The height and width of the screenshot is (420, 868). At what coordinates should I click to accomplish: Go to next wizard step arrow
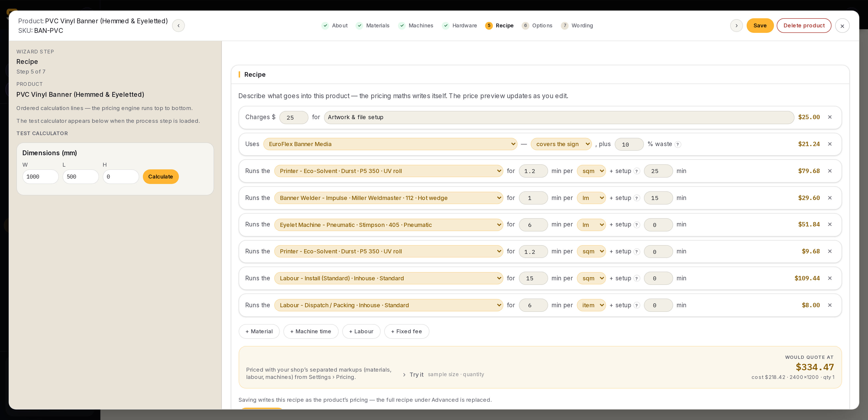(x=736, y=26)
